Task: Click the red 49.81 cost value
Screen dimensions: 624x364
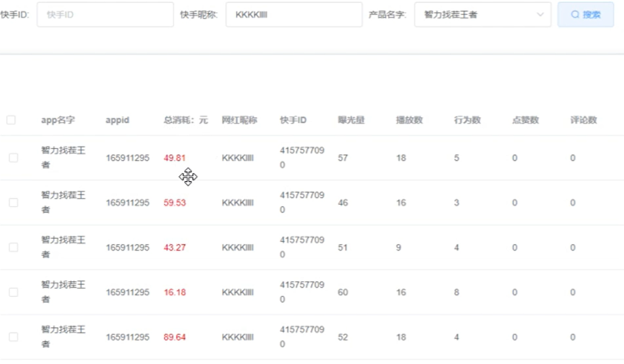Action: point(175,157)
